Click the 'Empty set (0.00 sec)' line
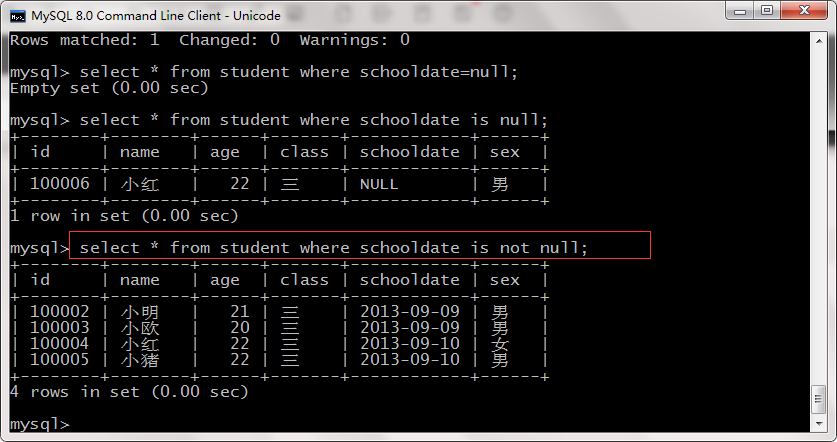Screen dimensions: 837x442 (x=109, y=88)
